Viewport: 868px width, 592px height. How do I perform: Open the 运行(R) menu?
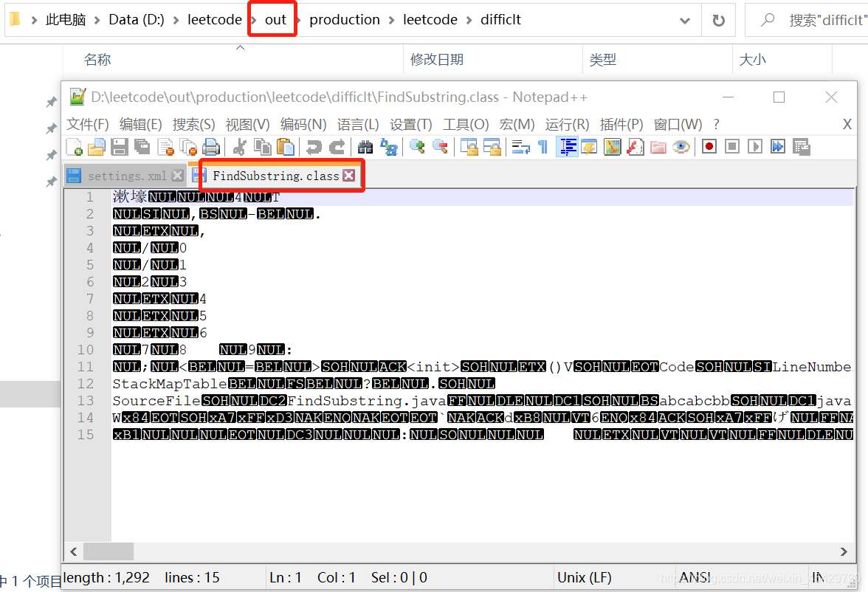click(567, 124)
